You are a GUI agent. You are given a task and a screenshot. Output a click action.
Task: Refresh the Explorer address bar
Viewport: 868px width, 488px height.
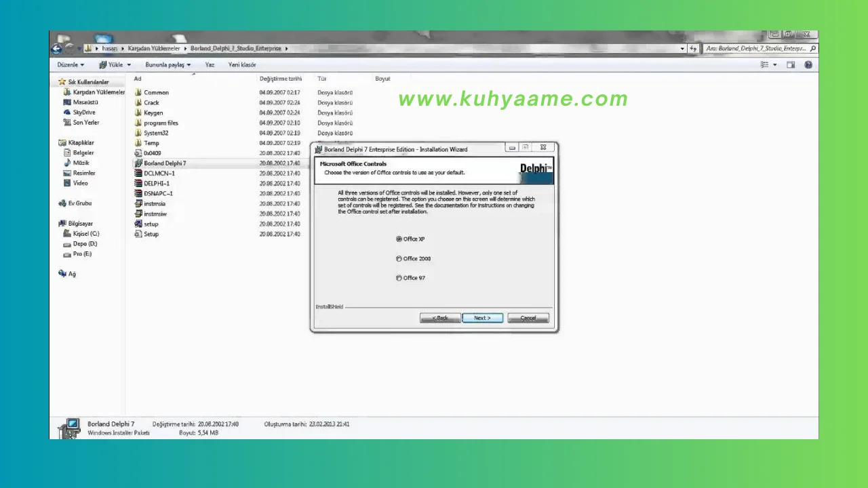coord(693,49)
